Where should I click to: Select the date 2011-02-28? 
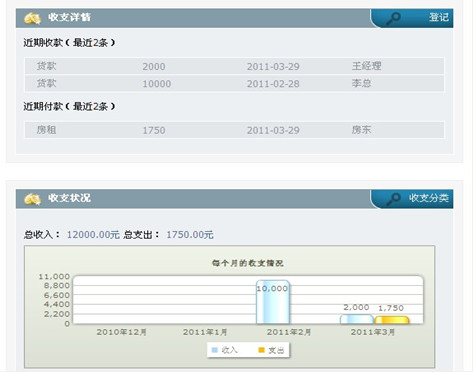point(273,84)
